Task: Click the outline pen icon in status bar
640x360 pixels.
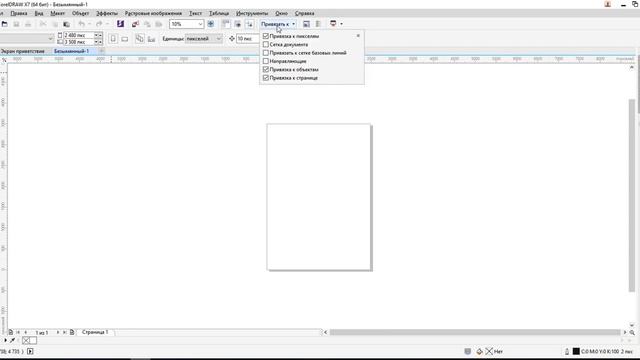Action: 567,351
